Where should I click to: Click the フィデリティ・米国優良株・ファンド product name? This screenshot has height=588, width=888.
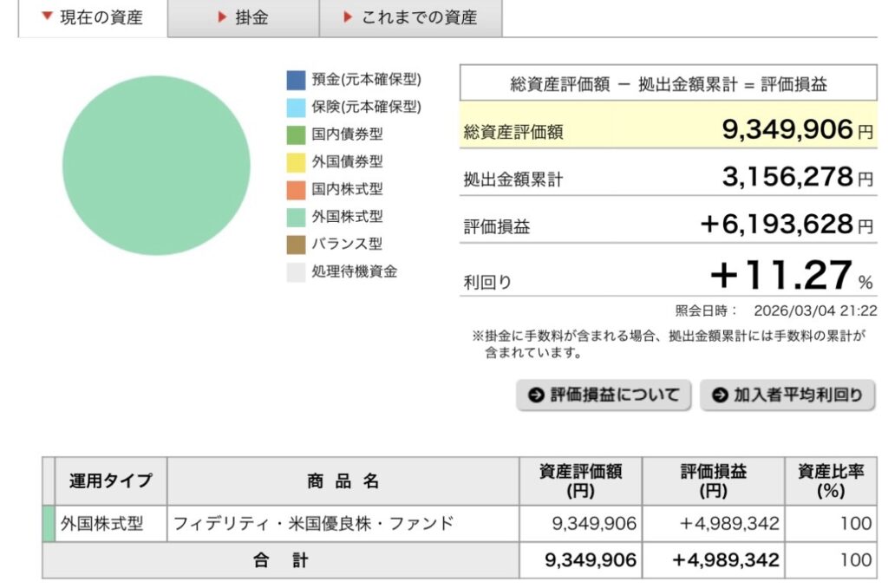[313, 524]
